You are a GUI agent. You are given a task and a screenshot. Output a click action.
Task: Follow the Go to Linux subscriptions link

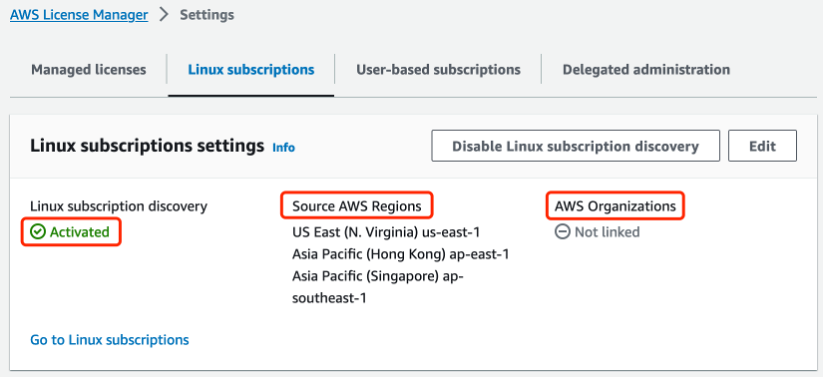point(109,340)
